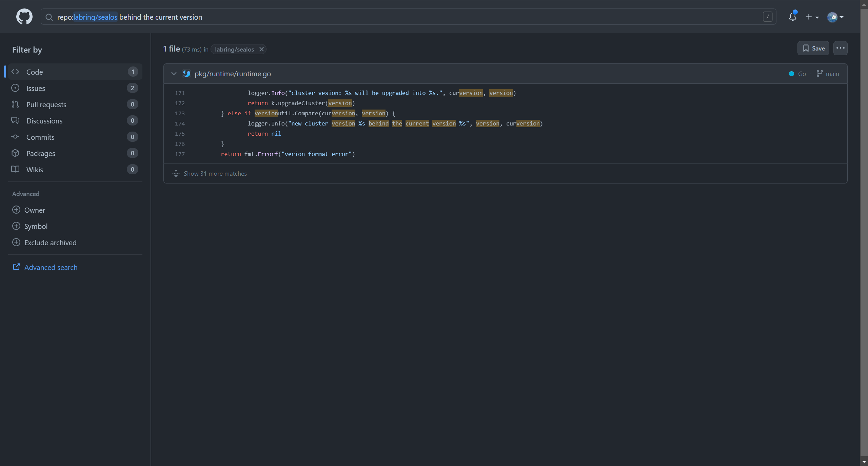Collapse the runtime.go result chevron
The width and height of the screenshot is (868, 466).
(174, 74)
